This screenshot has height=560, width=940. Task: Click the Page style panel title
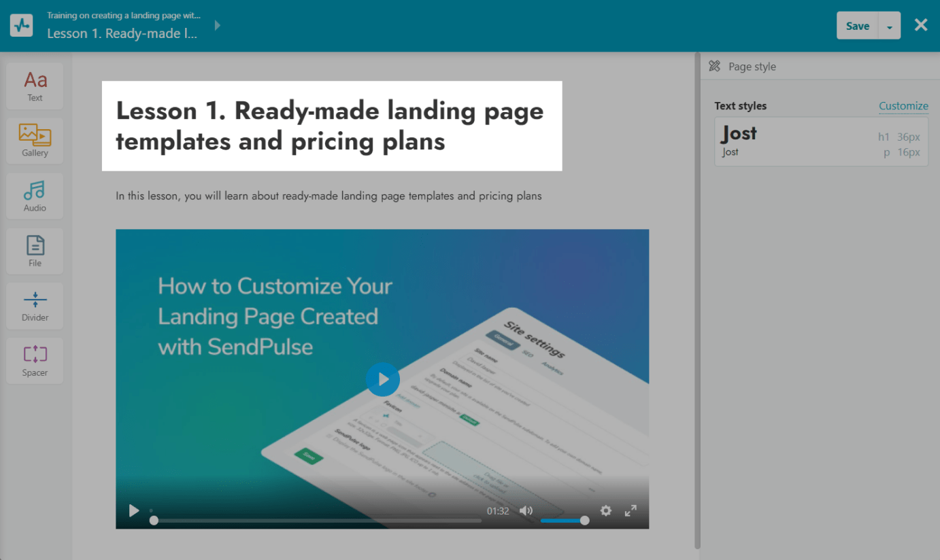coord(752,66)
